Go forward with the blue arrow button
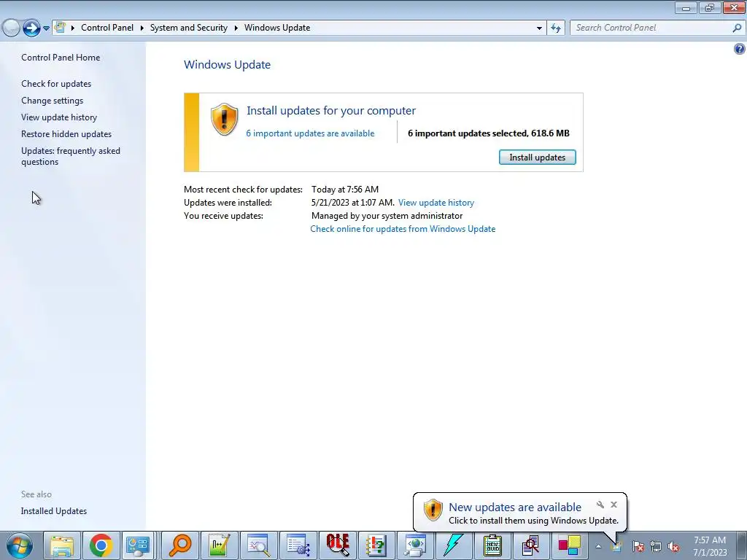747x560 pixels. pyautogui.click(x=31, y=28)
